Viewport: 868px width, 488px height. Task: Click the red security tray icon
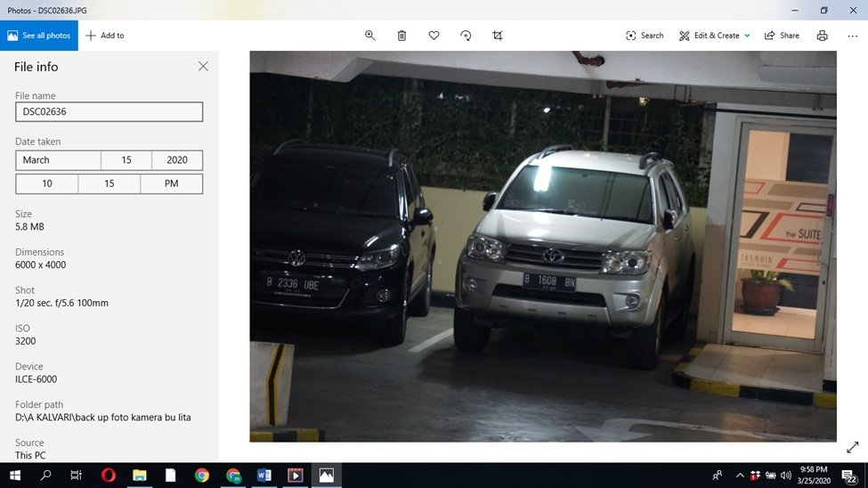point(755,476)
